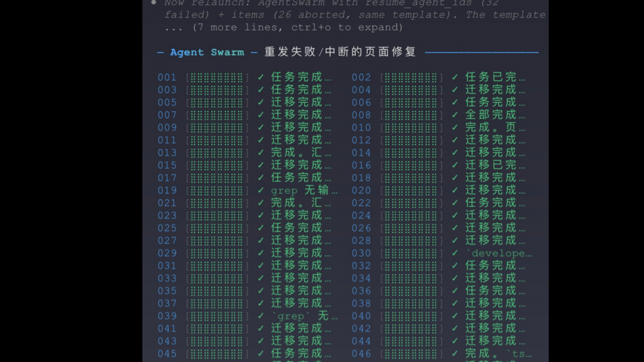Image resolution: width=644 pixels, height=362 pixels.
Task: Select agent 028's '迁移完成…' status
Action: click(495, 241)
